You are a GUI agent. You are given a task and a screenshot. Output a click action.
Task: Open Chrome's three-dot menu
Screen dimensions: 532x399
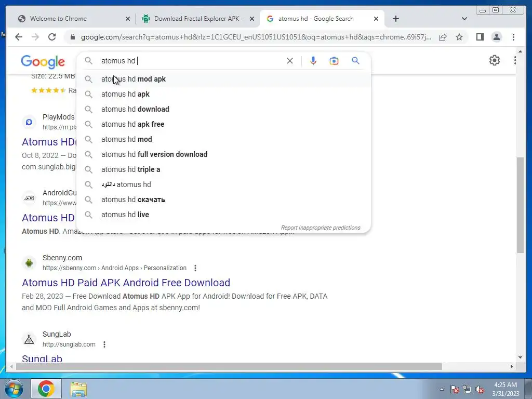point(513,37)
